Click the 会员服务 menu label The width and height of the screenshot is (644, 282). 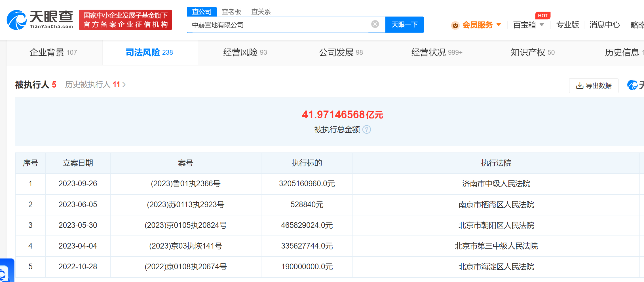478,25
